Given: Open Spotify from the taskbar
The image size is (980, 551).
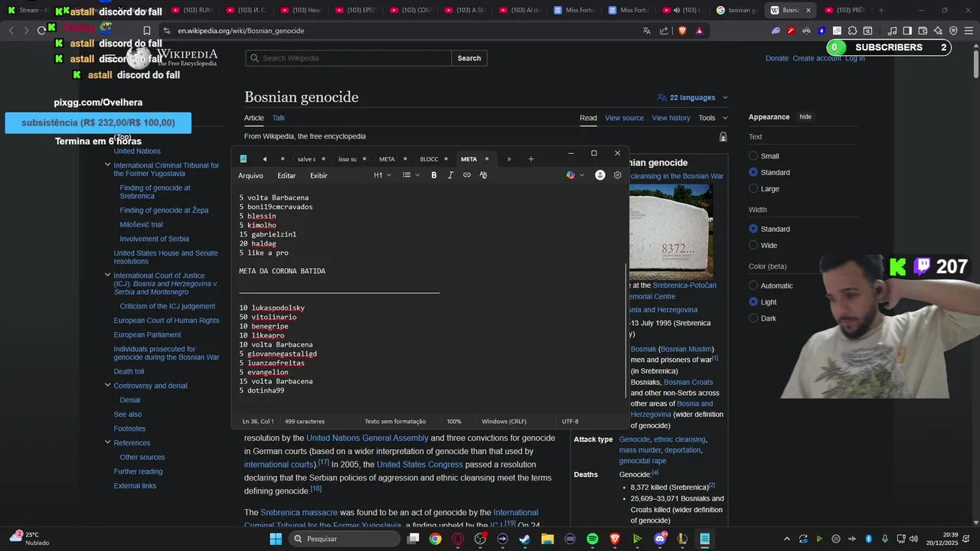Looking at the screenshot, I should (x=593, y=539).
